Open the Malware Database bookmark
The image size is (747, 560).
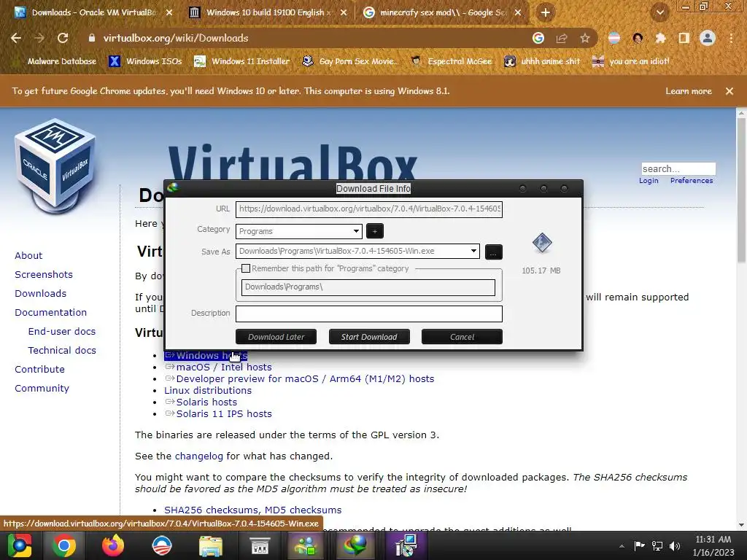(x=55, y=61)
